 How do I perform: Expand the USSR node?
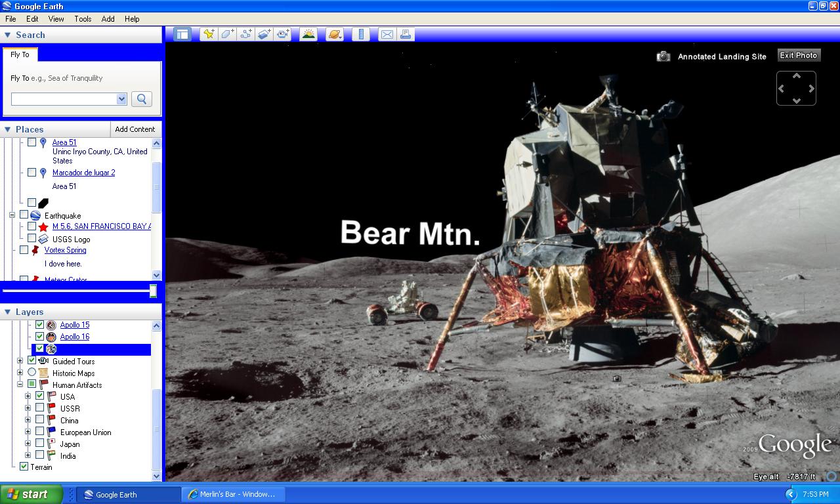[28, 408]
